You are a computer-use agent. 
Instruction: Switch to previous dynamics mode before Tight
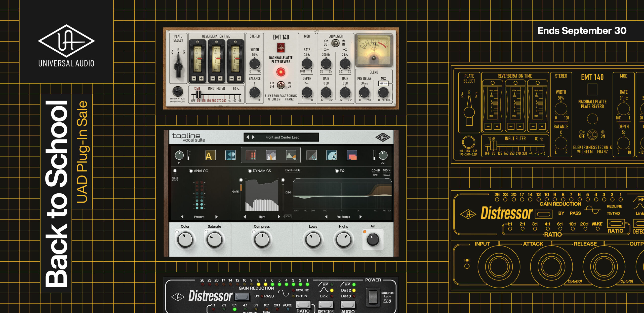pyautogui.click(x=245, y=217)
